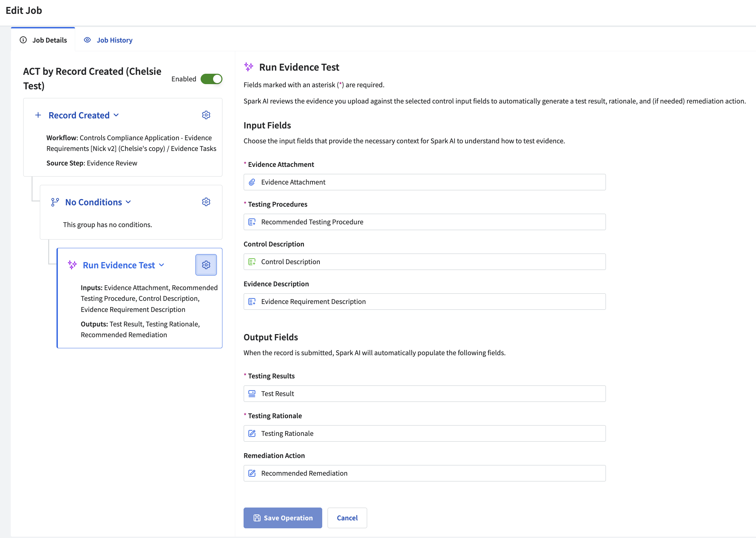Toggle the Enabled job switch off

click(211, 79)
